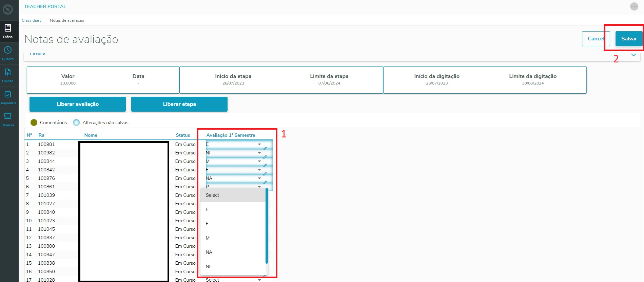Screen dimensions: 644x282
Task: Click pencil comment icon for student 100844
Action: 265,165
